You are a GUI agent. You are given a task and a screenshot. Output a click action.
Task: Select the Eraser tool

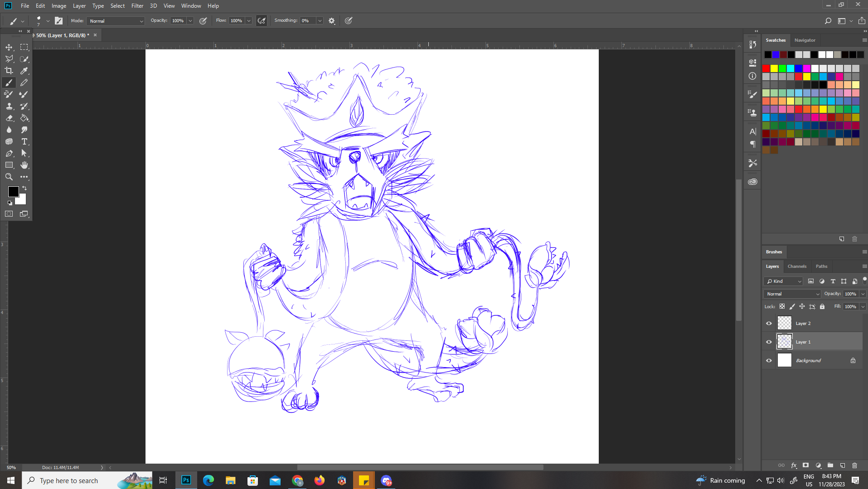pos(9,118)
